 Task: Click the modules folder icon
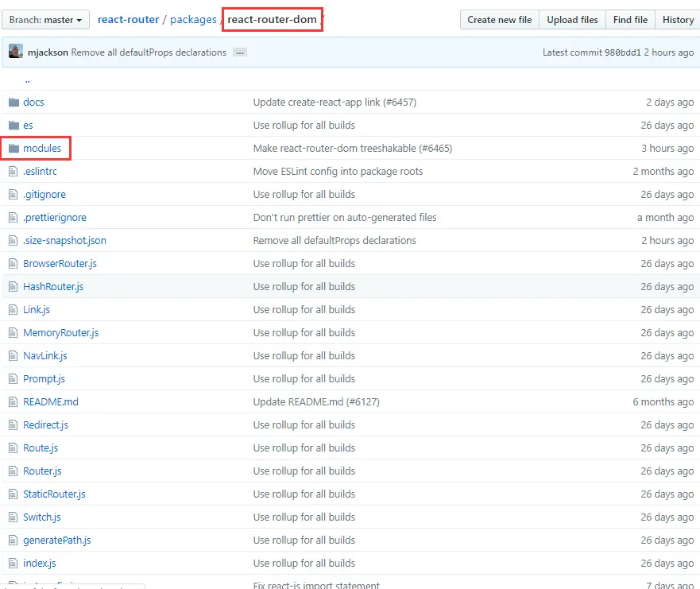click(x=14, y=149)
